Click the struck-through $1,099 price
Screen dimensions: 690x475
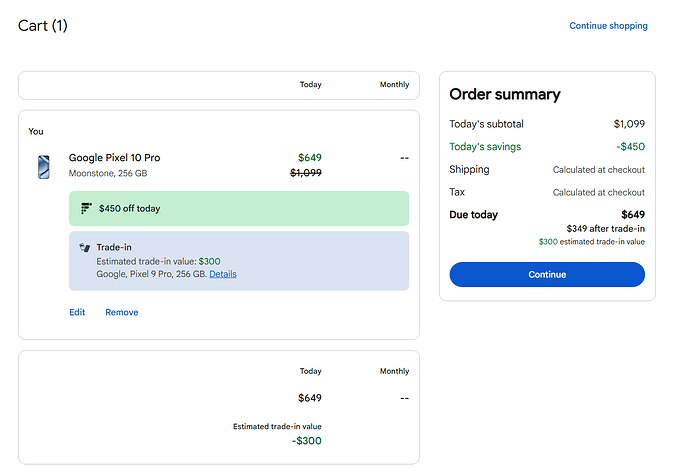tap(306, 173)
